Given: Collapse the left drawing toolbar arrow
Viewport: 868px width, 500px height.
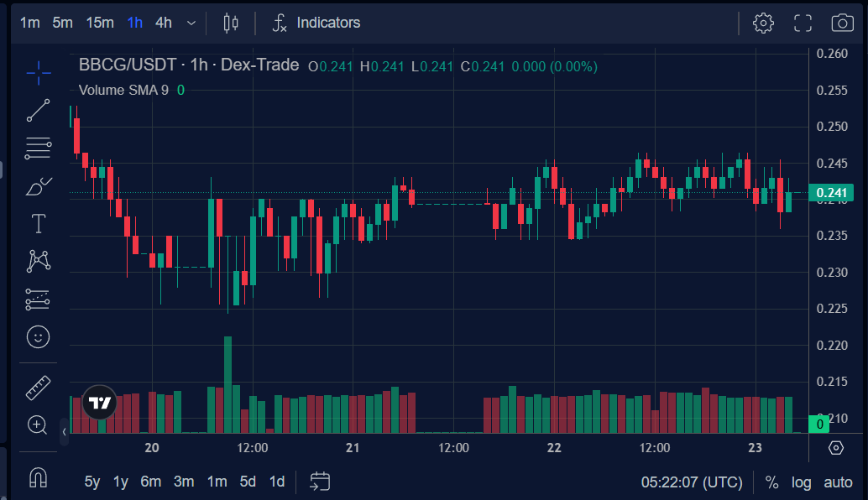Looking at the screenshot, I should click(64, 432).
